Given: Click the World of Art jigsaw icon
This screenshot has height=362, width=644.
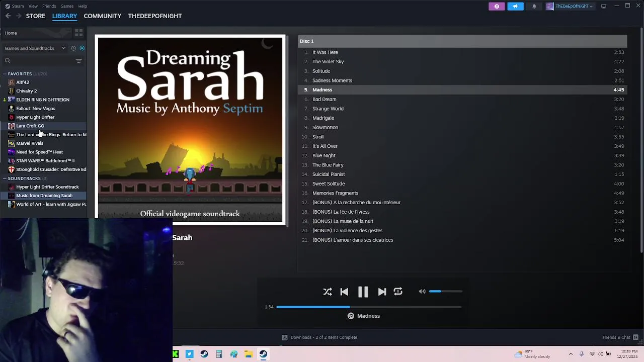Looking at the screenshot, I should coord(11,205).
